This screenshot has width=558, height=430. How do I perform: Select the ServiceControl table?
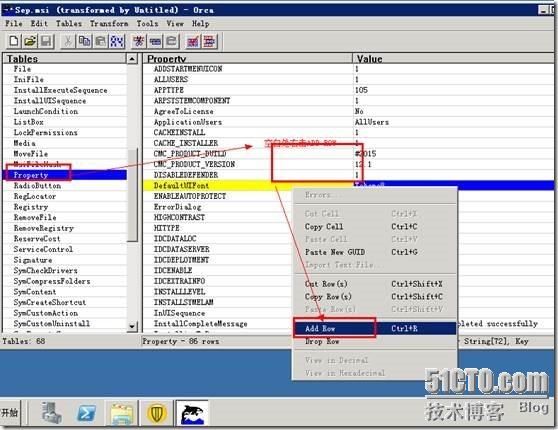[x=65, y=249]
